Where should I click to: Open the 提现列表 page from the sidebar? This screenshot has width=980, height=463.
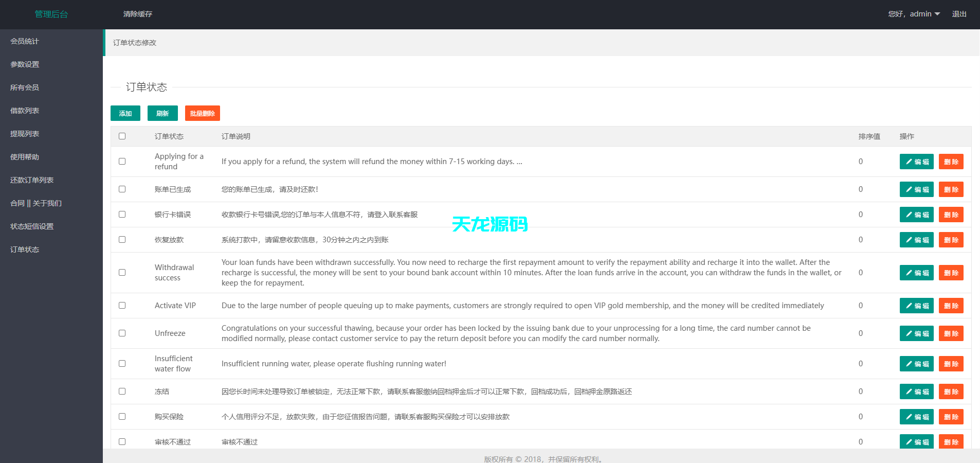tap(24, 133)
